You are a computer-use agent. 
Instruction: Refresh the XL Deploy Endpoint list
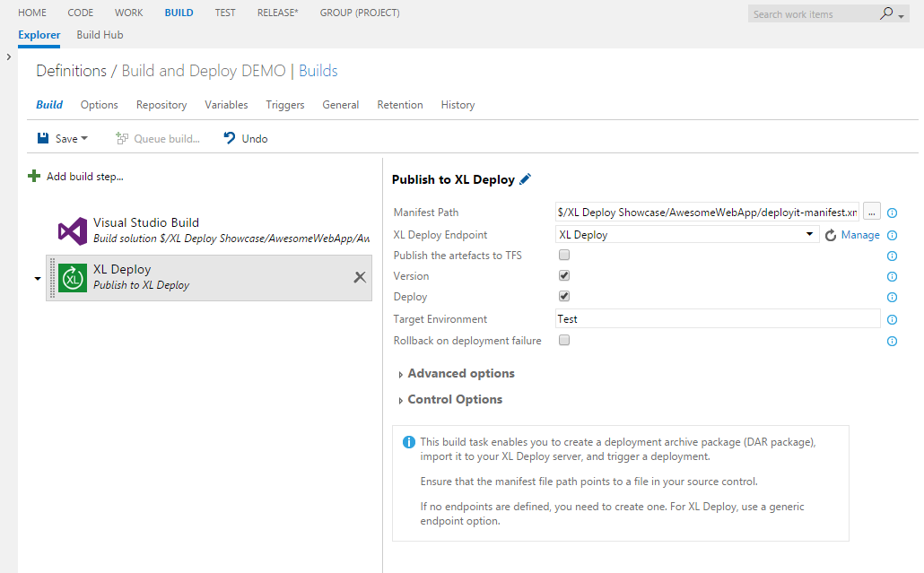coord(831,235)
